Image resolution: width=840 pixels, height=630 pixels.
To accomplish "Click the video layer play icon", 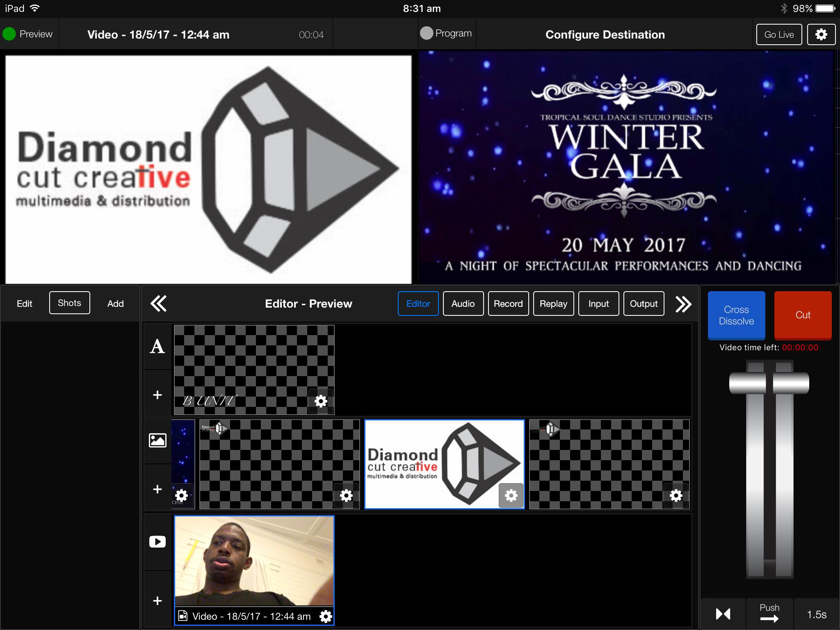I will tap(157, 542).
